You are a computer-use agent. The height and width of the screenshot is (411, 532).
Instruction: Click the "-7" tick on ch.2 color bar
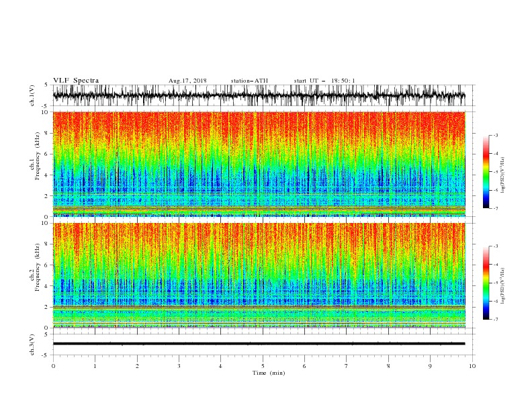[496, 320]
